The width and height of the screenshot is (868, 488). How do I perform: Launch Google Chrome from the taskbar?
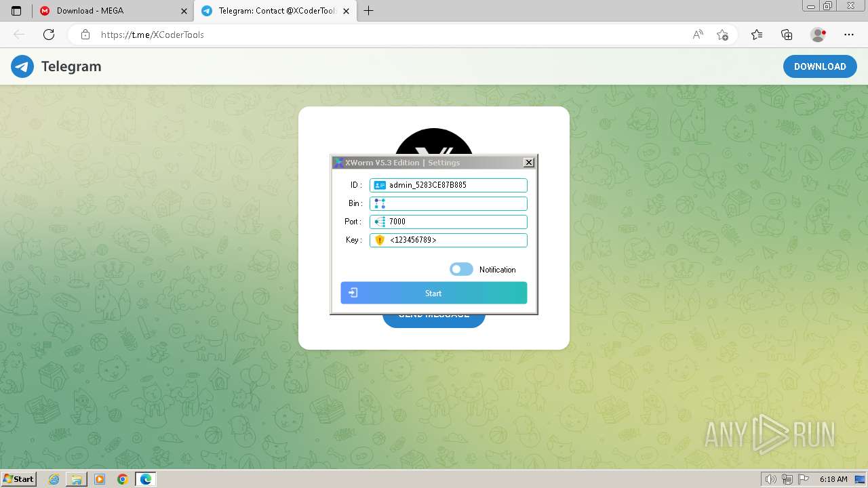[122, 479]
